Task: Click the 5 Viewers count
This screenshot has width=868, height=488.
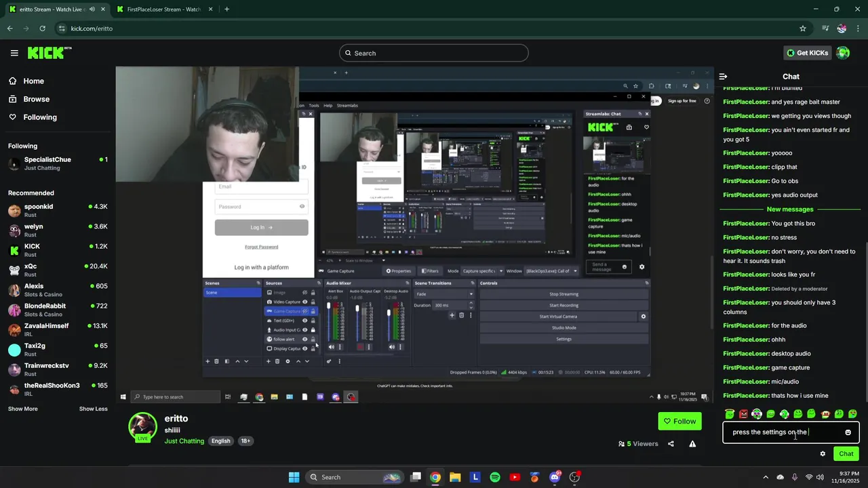Action: (638, 444)
